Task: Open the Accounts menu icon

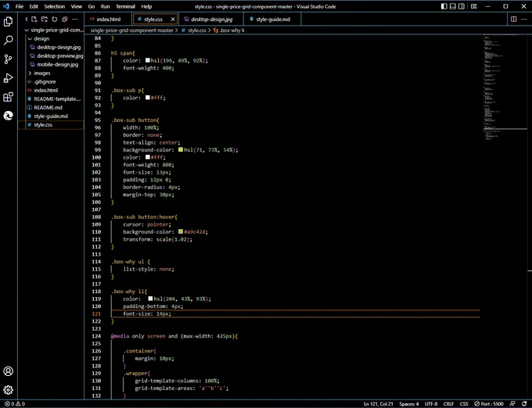Action: 8,371
